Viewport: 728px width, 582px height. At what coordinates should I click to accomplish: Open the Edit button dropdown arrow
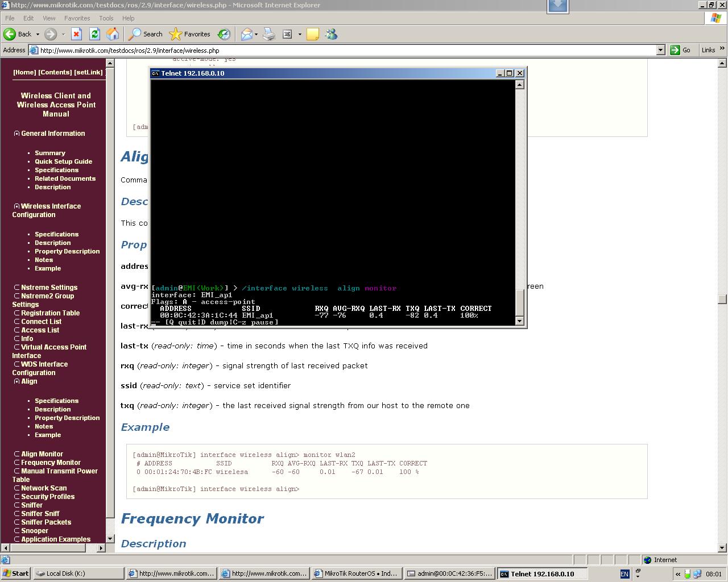click(x=300, y=34)
